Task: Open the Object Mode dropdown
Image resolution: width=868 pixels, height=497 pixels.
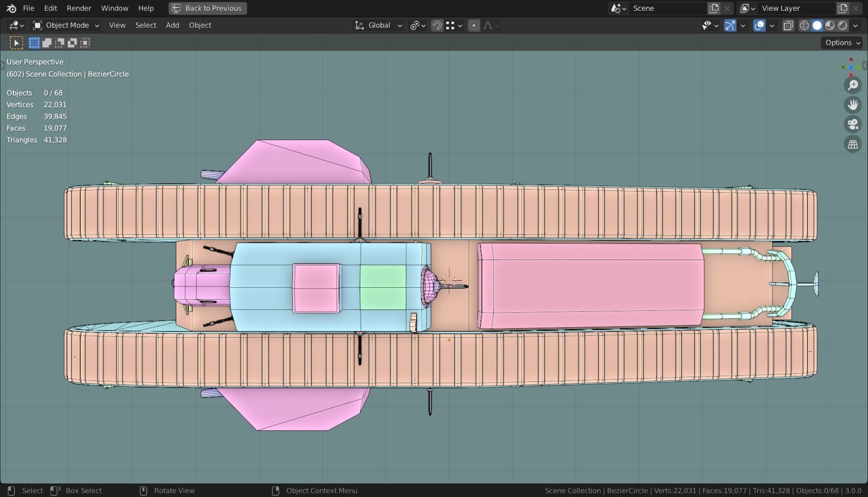Action: pyautogui.click(x=66, y=25)
